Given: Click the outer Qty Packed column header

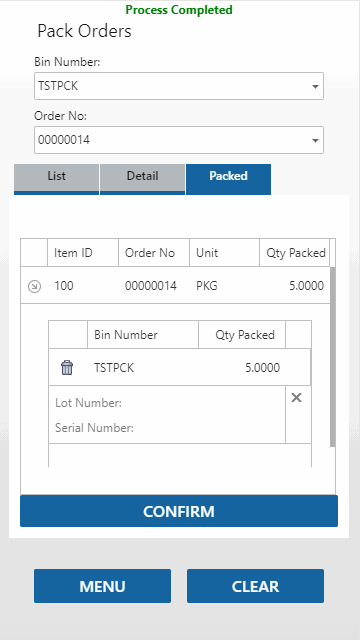Looking at the screenshot, I should [x=295, y=253].
